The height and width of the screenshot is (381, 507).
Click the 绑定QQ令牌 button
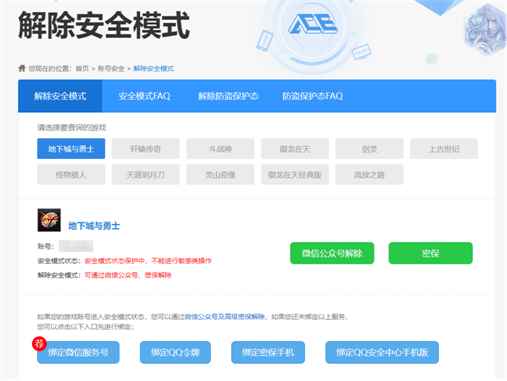175,352
